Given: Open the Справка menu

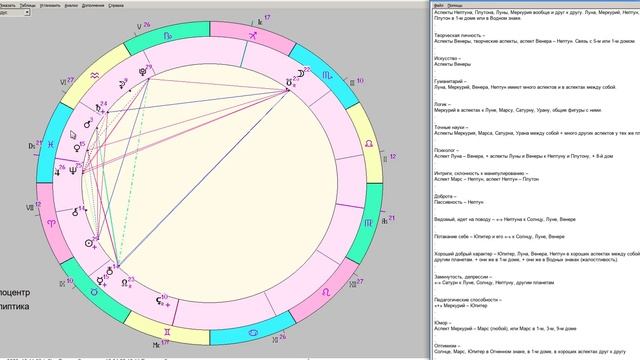Looking at the screenshot, I should point(116,6).
